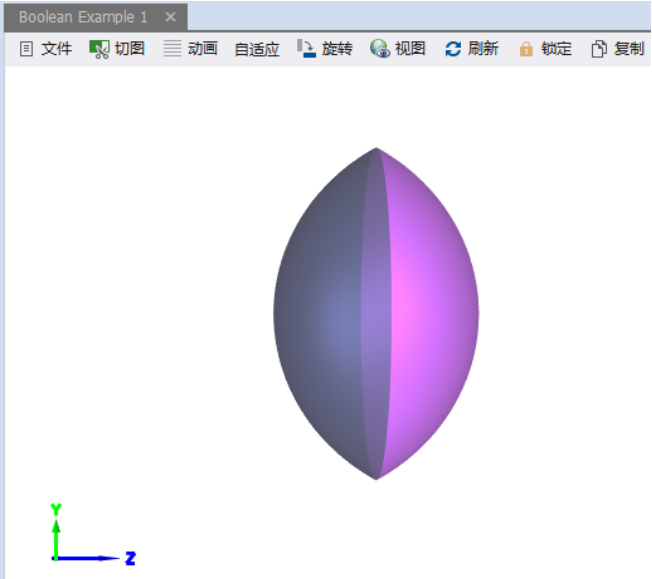Click the 文件 text label
The height and width of the screenshot is (579, 652).
coord(57,49)
